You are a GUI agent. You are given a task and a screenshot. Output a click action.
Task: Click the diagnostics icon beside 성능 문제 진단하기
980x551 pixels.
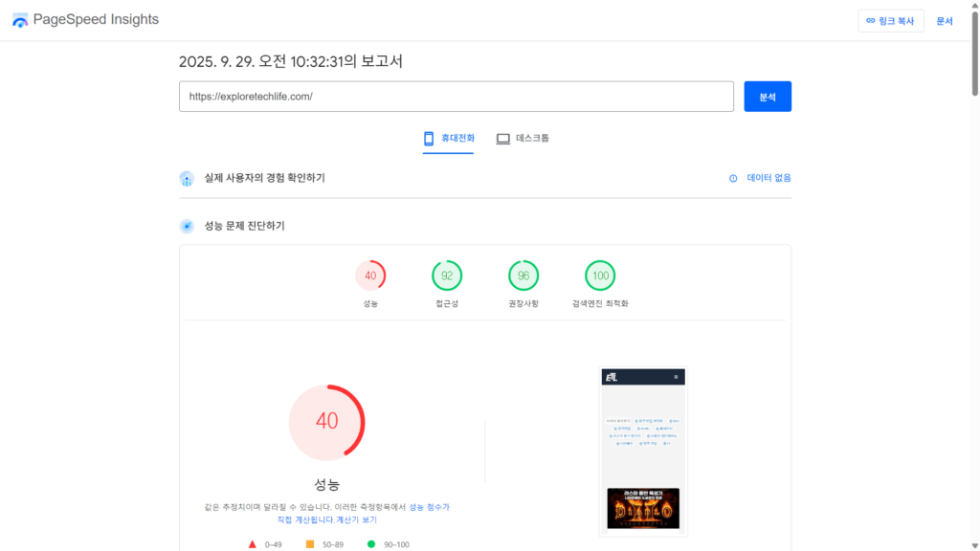tap(187, 226)
